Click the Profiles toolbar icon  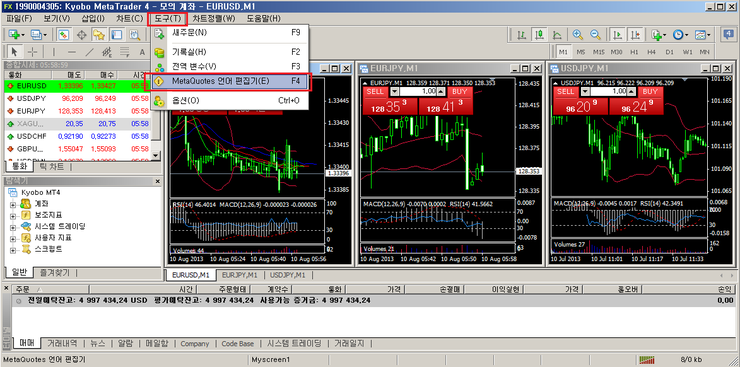(x=36, y=34)
